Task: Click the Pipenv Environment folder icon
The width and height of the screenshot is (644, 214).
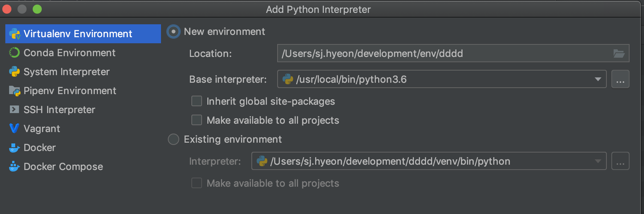Action: tap(14, 91)
